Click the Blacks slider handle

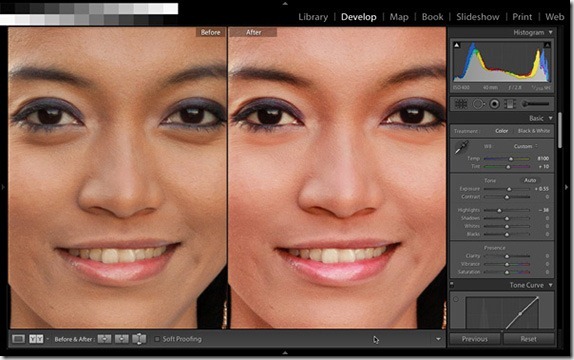[507, 234]
